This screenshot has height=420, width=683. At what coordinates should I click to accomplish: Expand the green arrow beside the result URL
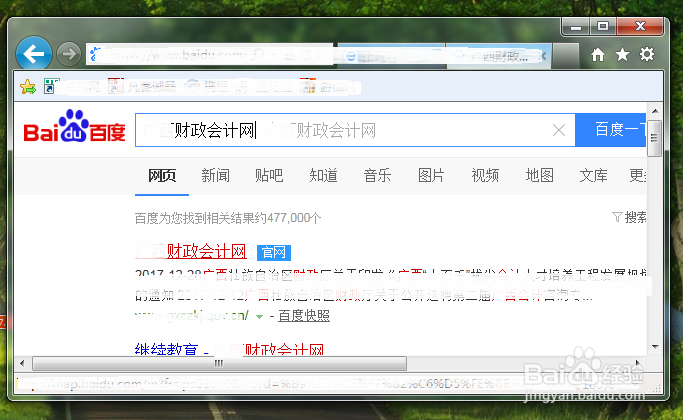pos(260,316)
